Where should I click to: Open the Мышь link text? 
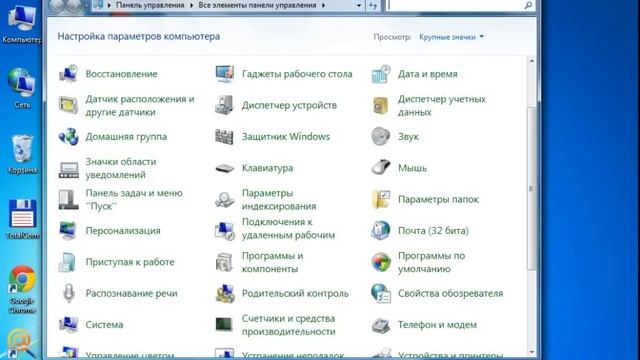pos(412,168)
